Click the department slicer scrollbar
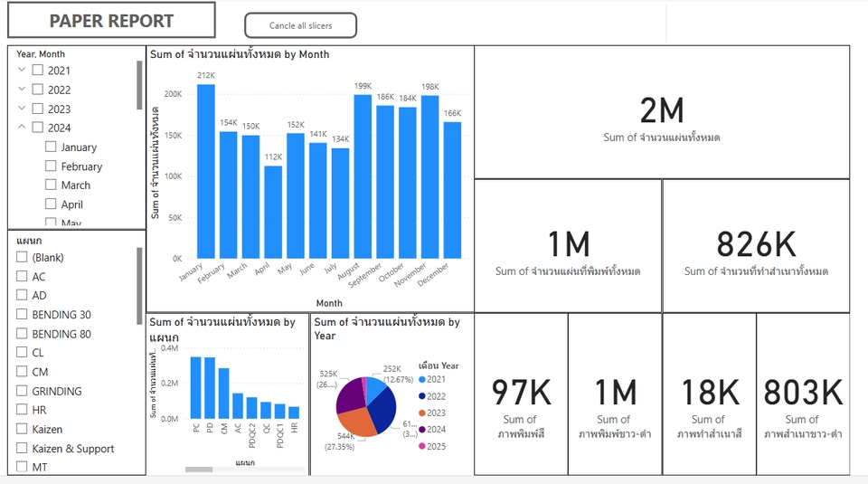 (x=139, y=286)
